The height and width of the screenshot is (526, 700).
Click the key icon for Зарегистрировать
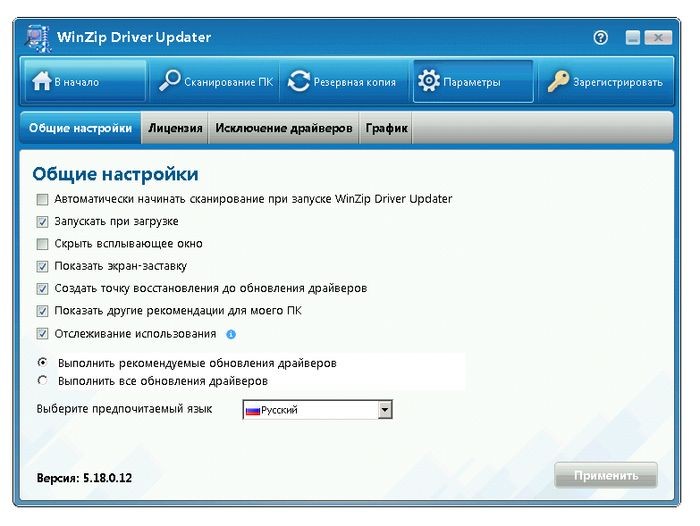(x=557, y=82)
